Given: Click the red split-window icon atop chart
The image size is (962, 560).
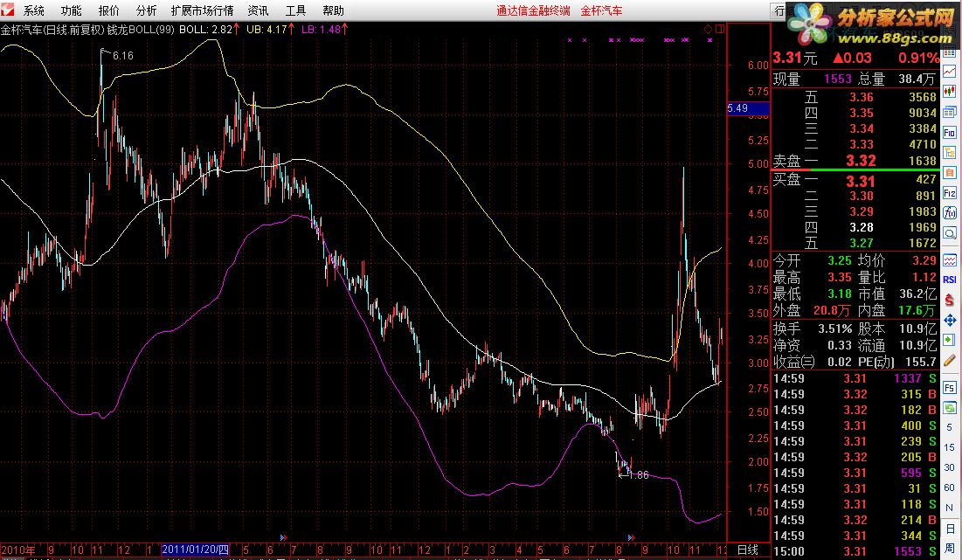Looking at the screenshot, I should click(x=720, y=29).
